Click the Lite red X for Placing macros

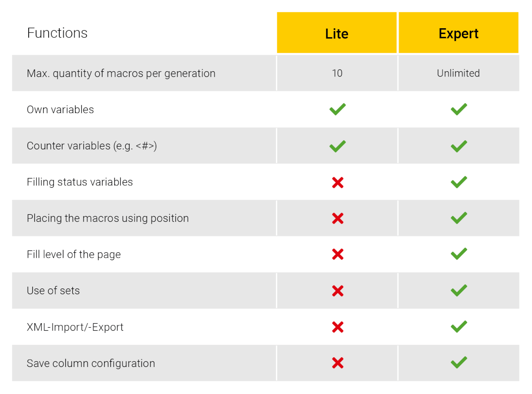pyautogui.click(x=338, y=218)
